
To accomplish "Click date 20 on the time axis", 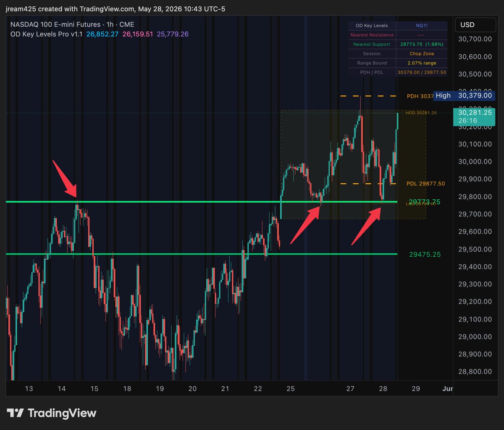I will tap(192, 389).
